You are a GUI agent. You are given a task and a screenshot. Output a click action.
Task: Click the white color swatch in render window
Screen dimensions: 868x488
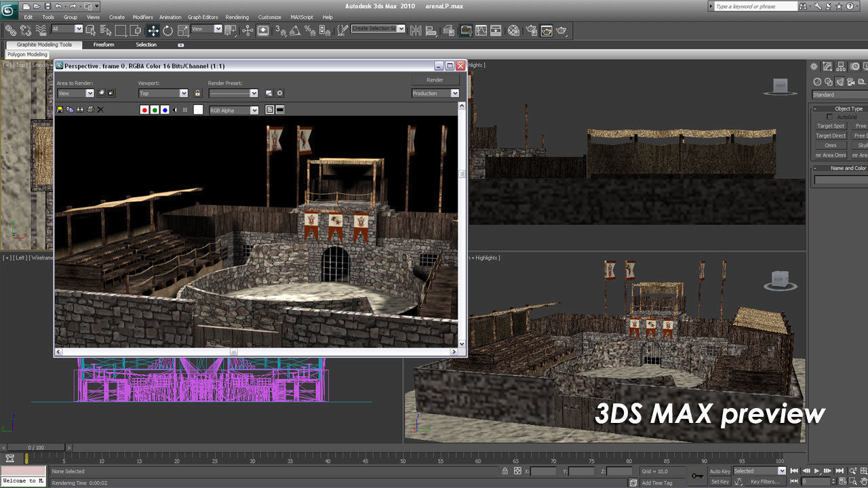coord(198,110)
